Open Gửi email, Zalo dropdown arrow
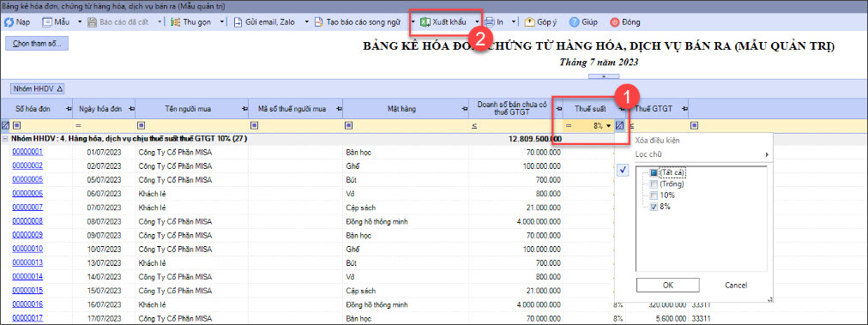This screenshot has width=868, height=325. click(307, 22)
